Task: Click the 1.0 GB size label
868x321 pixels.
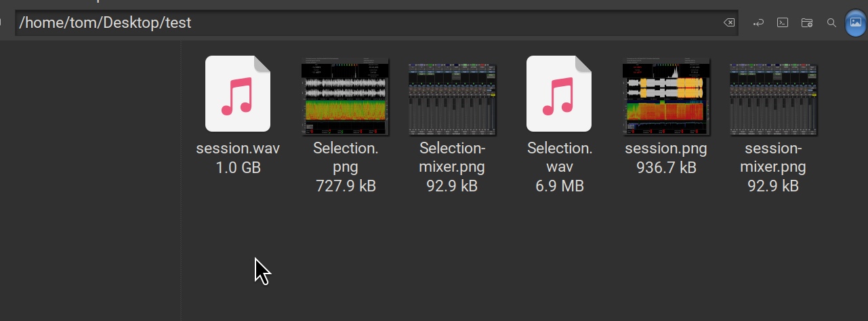Action: tap(238, 168)
